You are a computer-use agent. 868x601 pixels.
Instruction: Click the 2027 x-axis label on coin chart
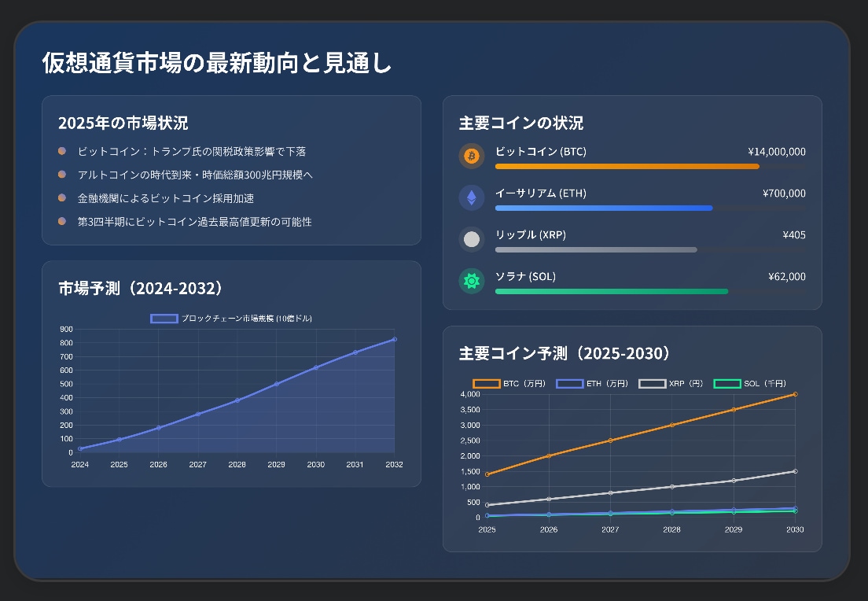(610, 529)
